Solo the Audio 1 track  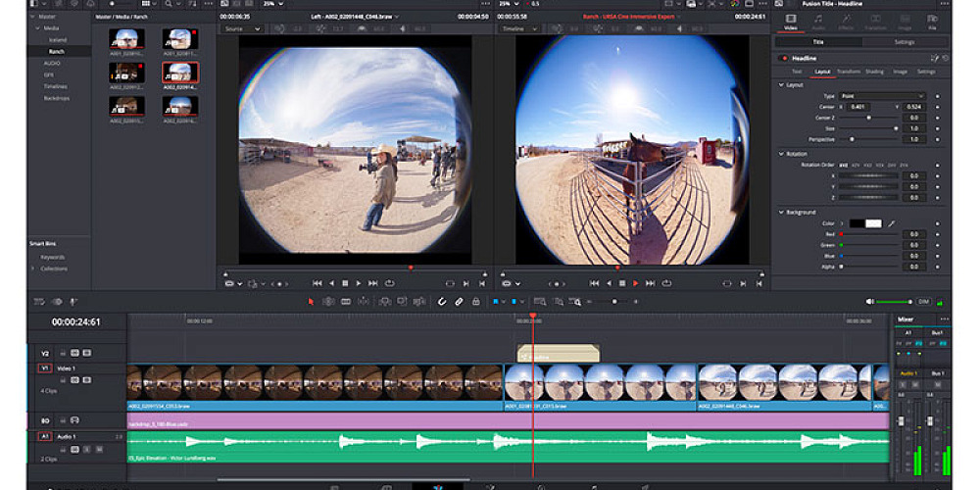(x=87, y=449)
